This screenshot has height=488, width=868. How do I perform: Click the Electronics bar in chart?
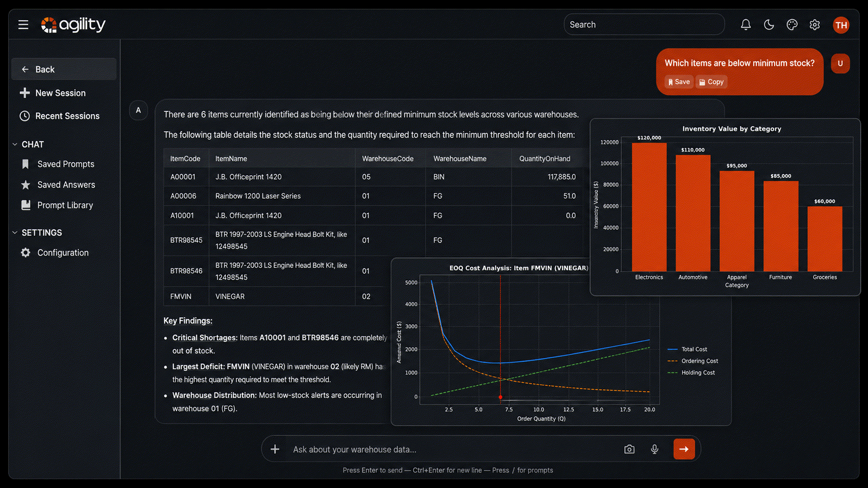coord(649,207)
